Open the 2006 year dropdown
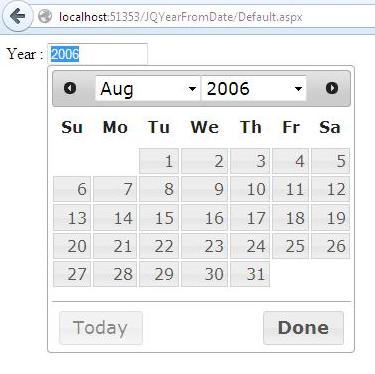Screen dimensions: 375x374 tap(254, 88)
